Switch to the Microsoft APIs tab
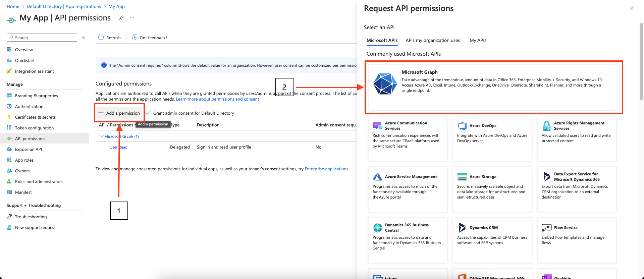Viewport: 644px width, 279px height. tap(382, 40)
